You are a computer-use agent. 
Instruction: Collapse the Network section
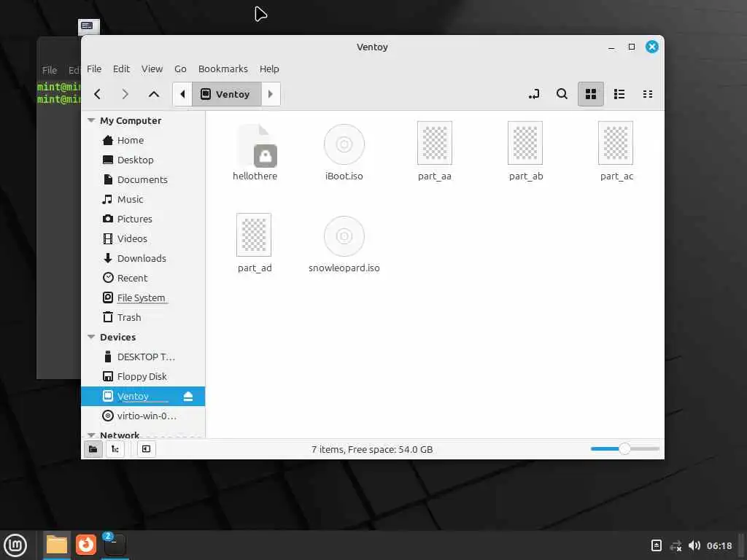pos(91,435)
